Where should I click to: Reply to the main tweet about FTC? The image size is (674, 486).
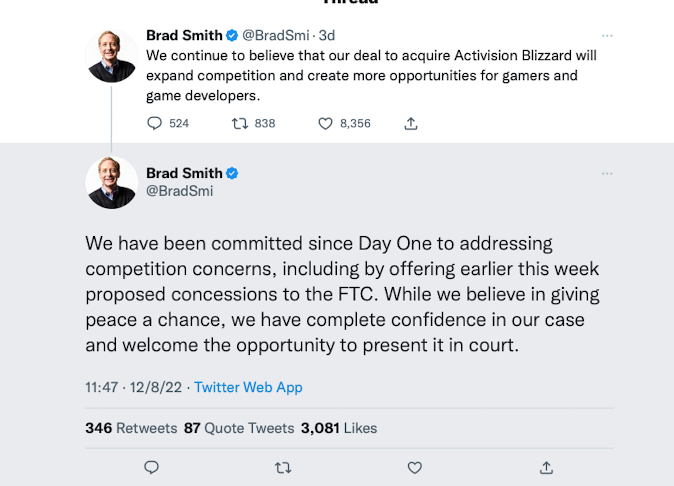(x=151, y=467)
